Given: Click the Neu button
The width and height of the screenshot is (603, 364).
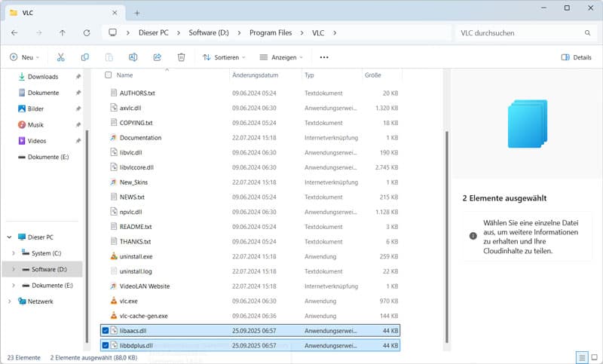Looking at the screenshot, I should (x=24, y=57).
